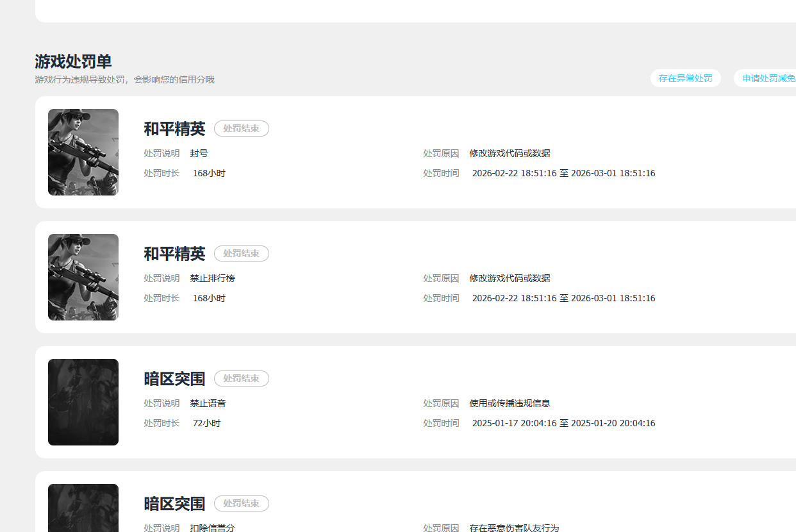Click the 存在恶意伤害队友行为 reason

point(514,528)
